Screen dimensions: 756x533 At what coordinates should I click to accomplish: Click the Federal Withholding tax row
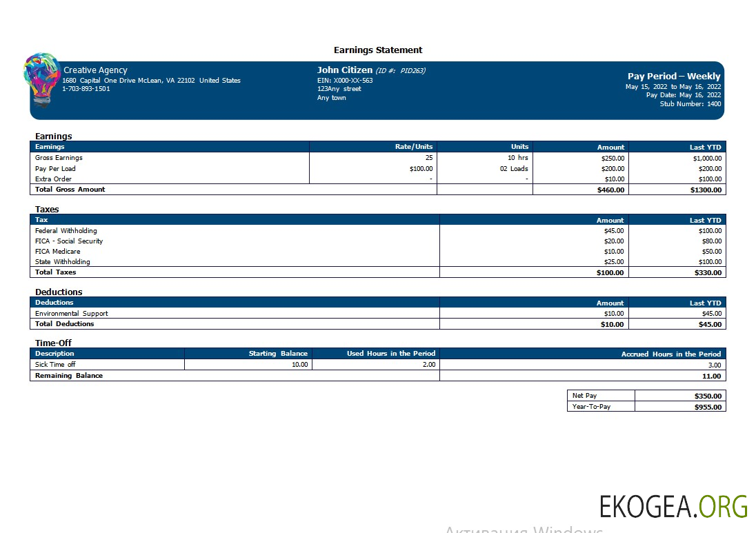(66, 231)
